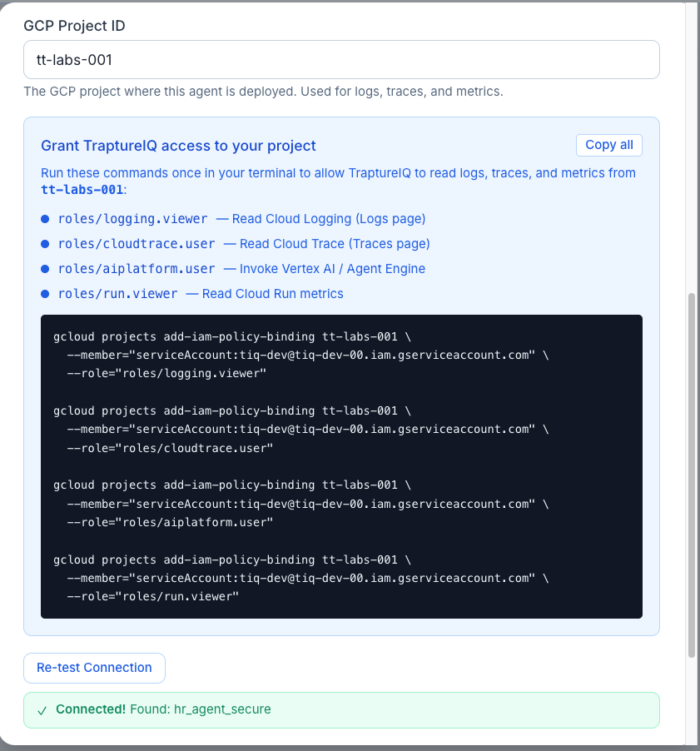Click inside the gcloud commands code block
This screenshot has height=751, width=700.
(x=341, y=466)
